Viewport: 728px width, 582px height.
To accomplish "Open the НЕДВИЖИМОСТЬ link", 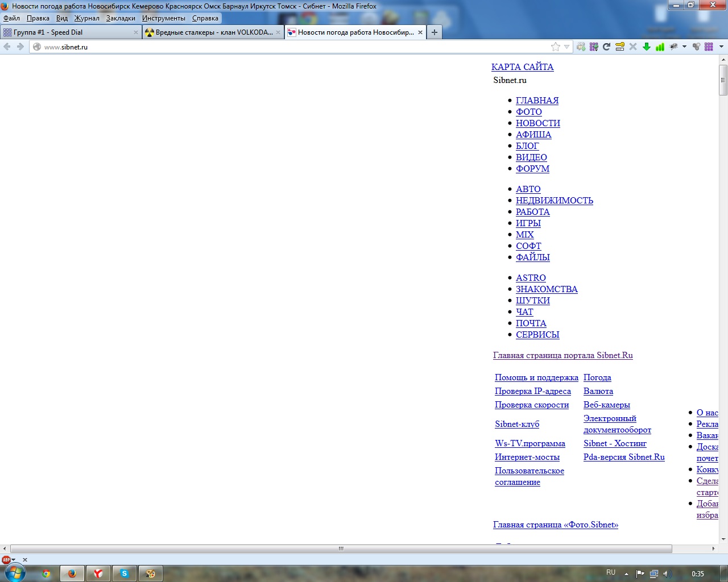I will click(555, 200).
